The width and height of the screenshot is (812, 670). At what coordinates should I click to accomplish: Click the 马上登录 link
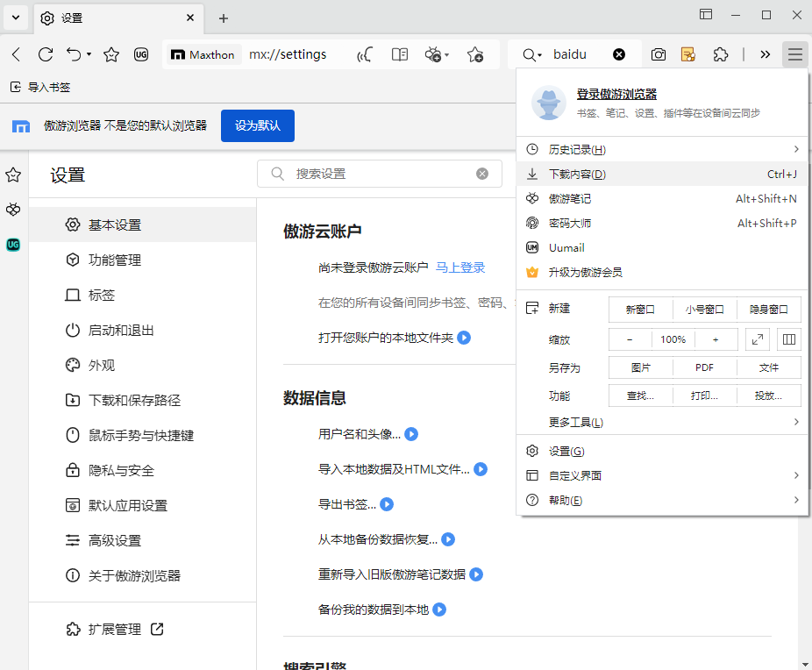tap(460, 267)
